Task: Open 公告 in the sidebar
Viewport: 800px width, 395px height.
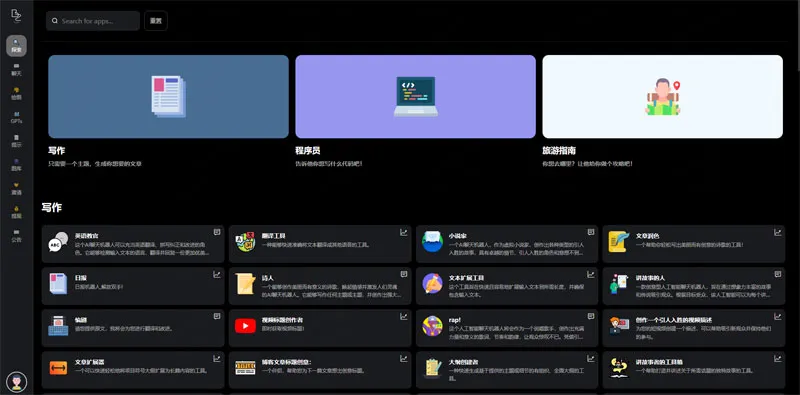Action: 16,236
